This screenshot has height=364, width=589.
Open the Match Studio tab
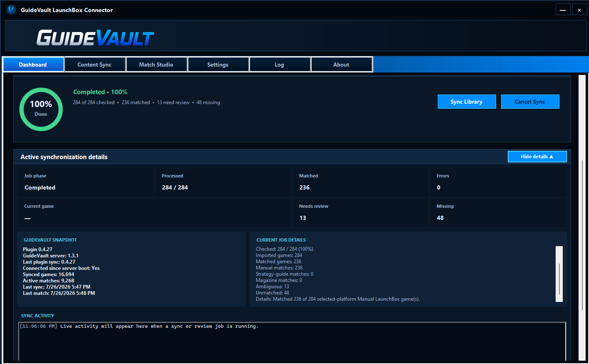tap(156, 65)
